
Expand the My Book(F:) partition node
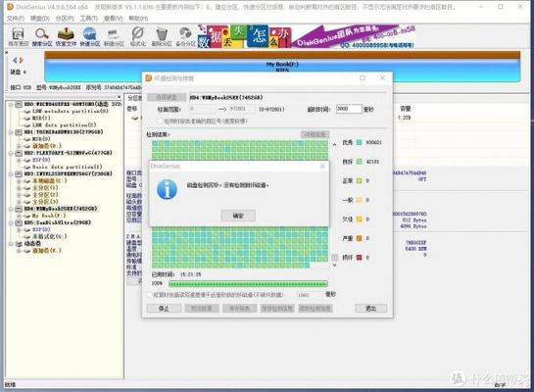(20, 216)
